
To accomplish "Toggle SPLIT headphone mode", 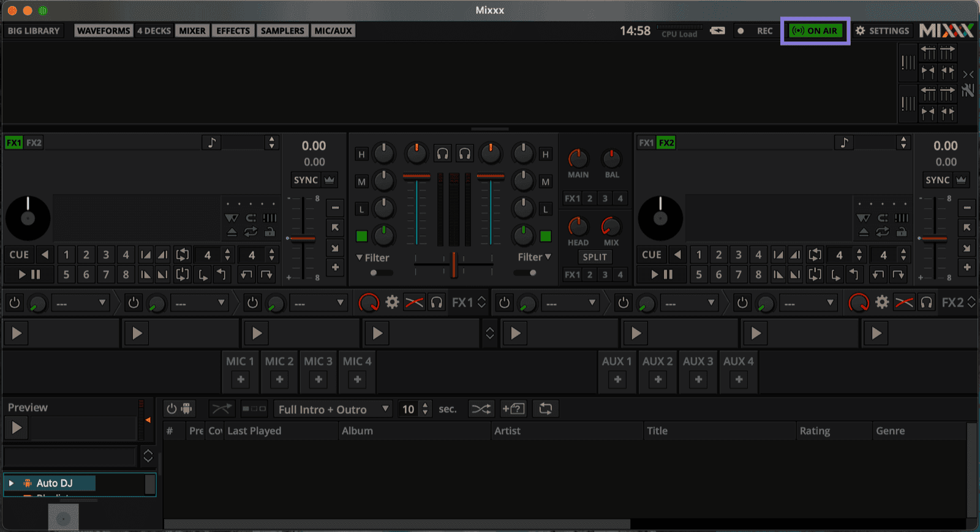I will 595,257.
